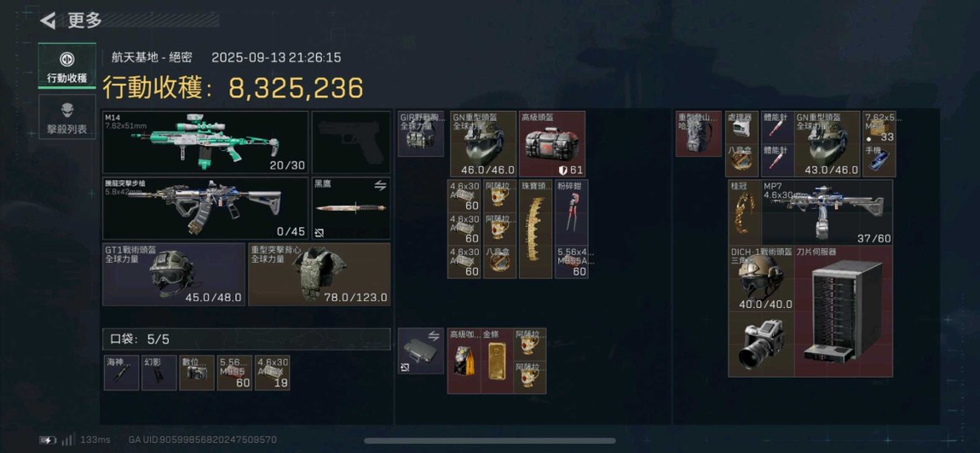
Task: Select the M14 rifle slot
Action: [x=205, y=142]
